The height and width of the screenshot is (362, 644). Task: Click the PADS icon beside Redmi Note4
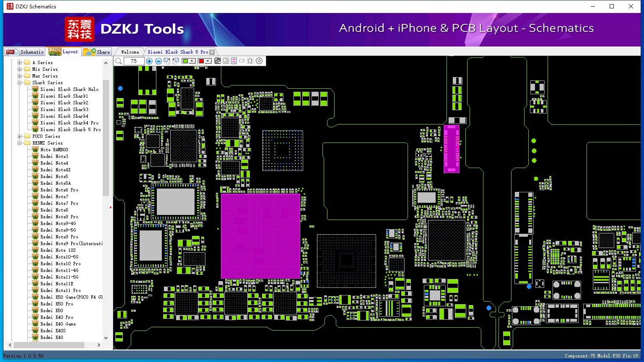35,163
